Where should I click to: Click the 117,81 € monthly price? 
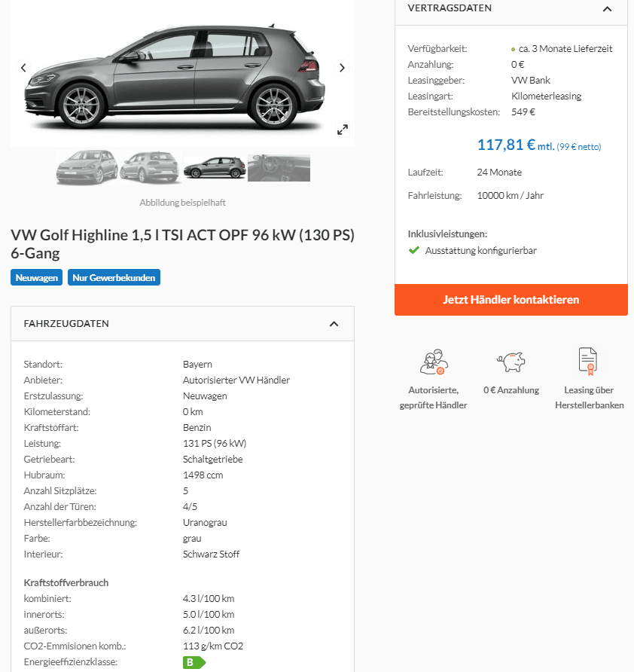point(506,145)
